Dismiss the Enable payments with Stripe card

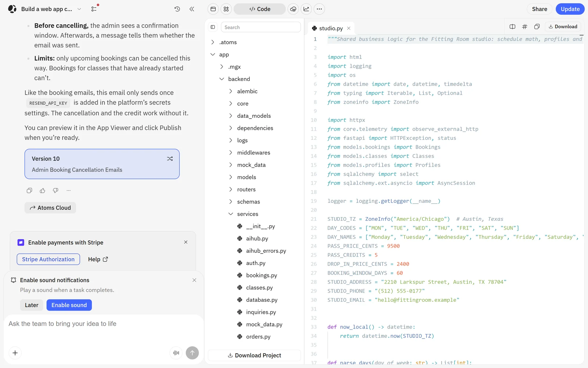click(x=186, y=242)
